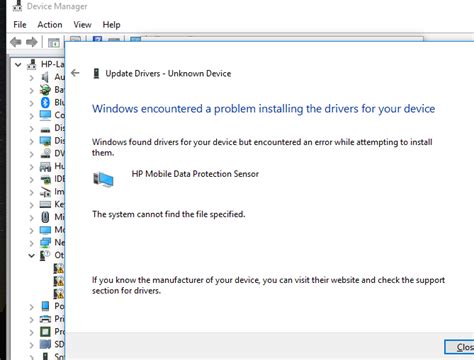Image resolution: width=474 pixels, height=360 pixels.
Task: Expand the DV (DVD drives) category
Action: click(31, 154)
